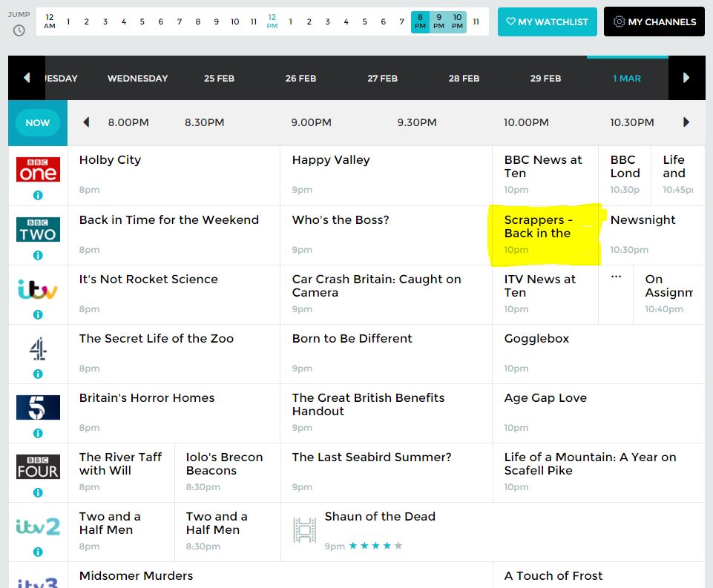
Task: Open info icon under Channel 5 logo
Action: (x=38, y=434)
